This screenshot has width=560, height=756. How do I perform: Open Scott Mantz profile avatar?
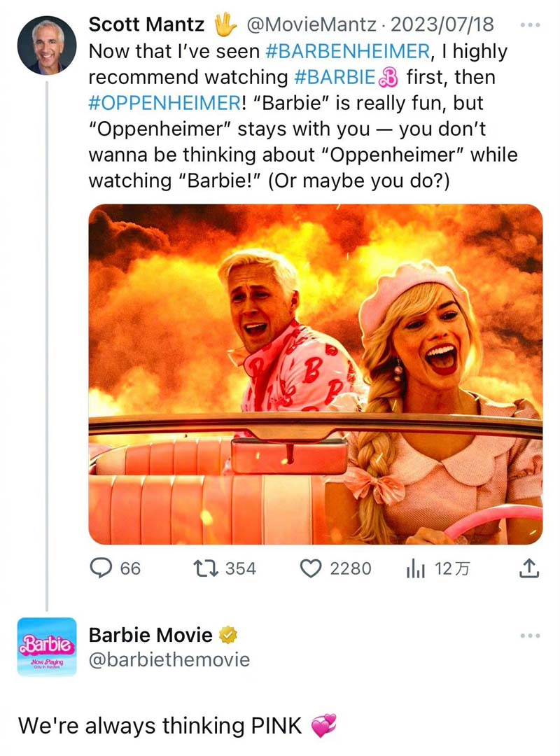coord(47,45)
